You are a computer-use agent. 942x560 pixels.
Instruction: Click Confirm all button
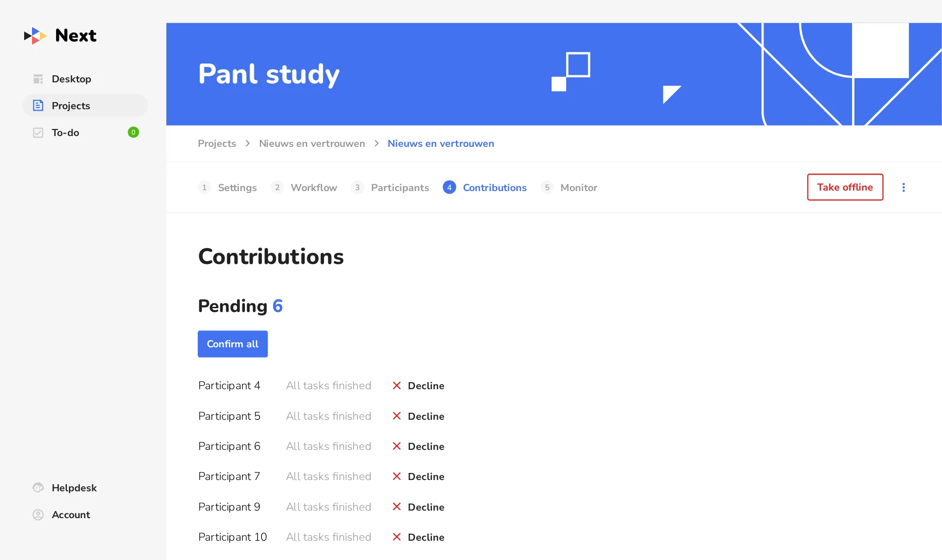click(x=233, y=344)
